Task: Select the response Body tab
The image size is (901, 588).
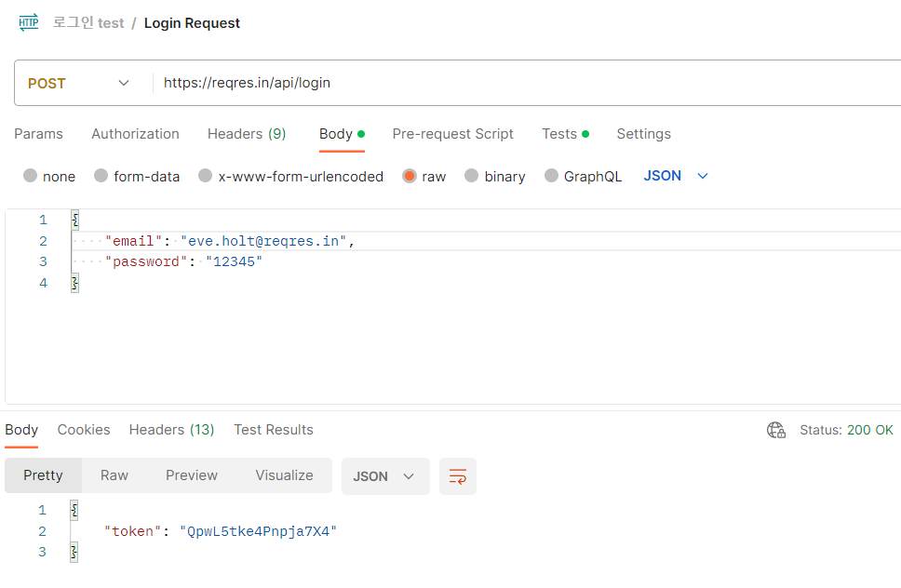Action: coord(21,430)
